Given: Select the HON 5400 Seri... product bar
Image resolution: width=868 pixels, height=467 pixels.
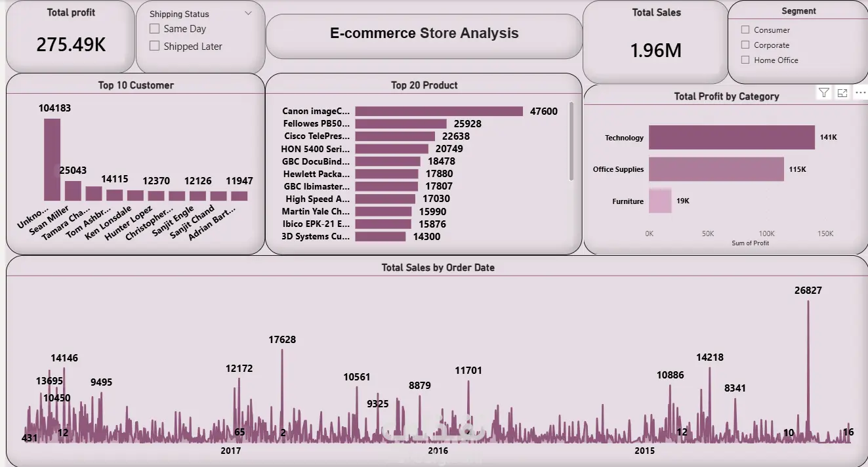Looking at the screenshot, I should pos(392,149).
